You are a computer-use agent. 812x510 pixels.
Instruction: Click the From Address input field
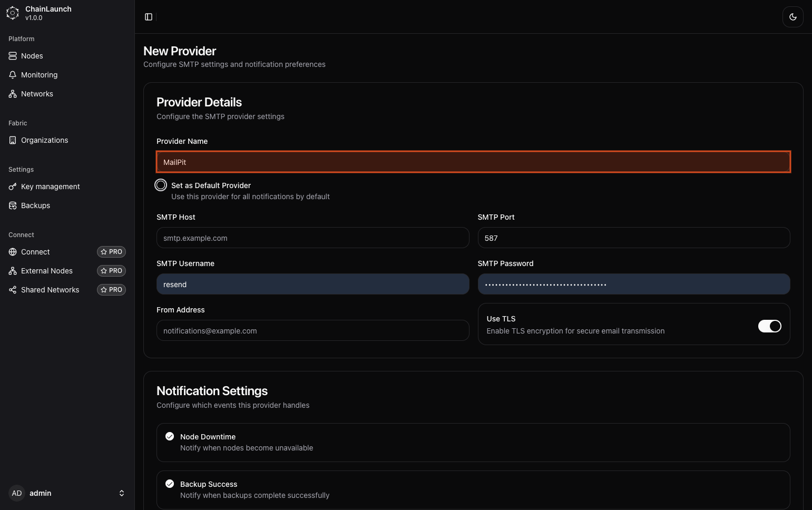tap(312, 330)
